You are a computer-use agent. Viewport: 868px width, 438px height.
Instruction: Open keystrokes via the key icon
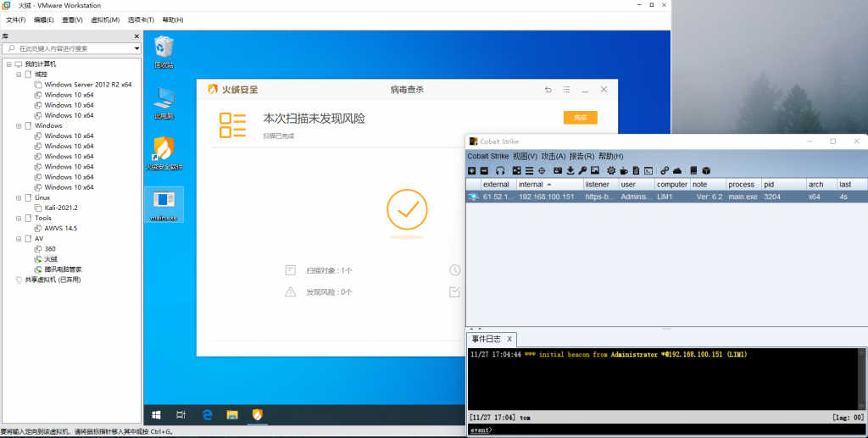[x=582, y=171]
